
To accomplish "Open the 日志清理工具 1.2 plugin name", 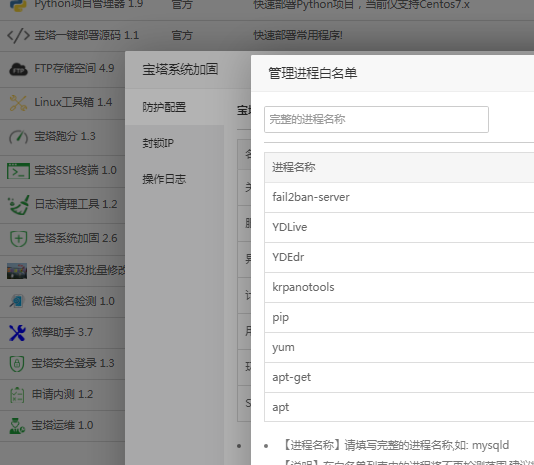I will [76, 204].
